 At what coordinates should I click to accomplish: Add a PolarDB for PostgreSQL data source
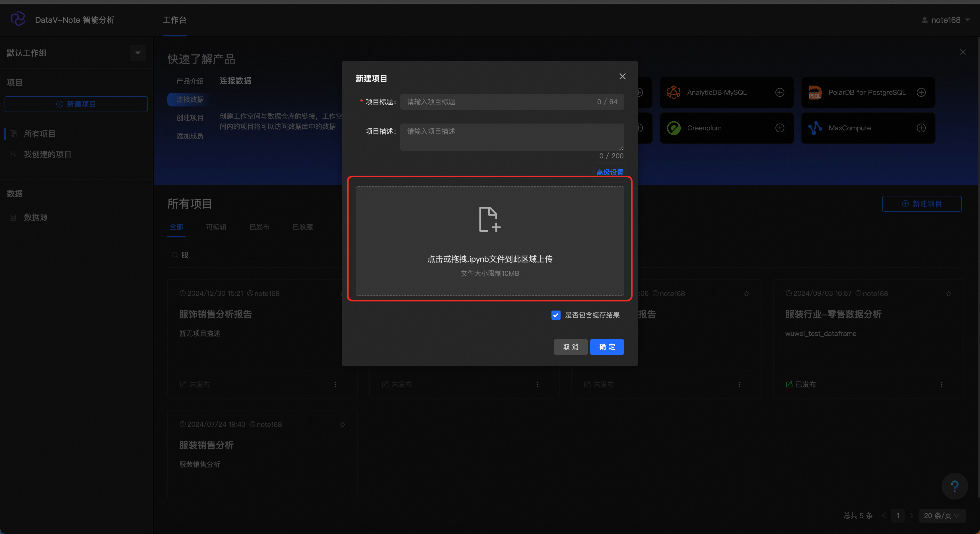pyautogui.click(x=921, y=92)
